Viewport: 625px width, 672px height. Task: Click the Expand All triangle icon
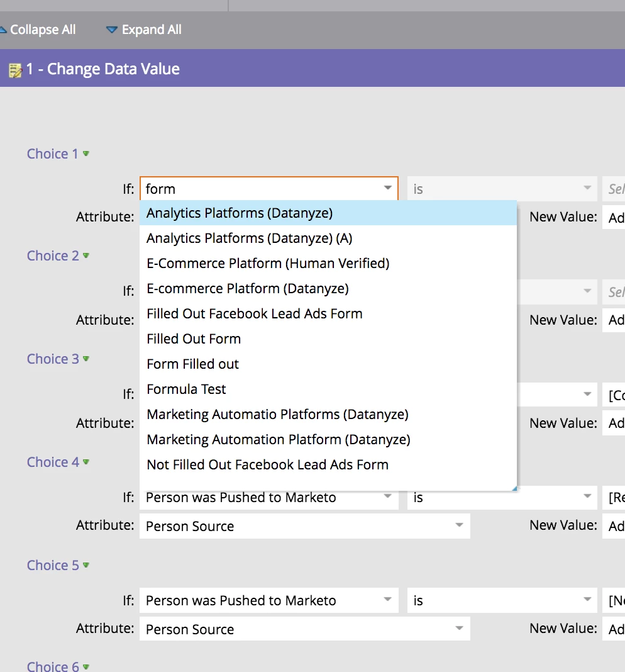point(112,30)
